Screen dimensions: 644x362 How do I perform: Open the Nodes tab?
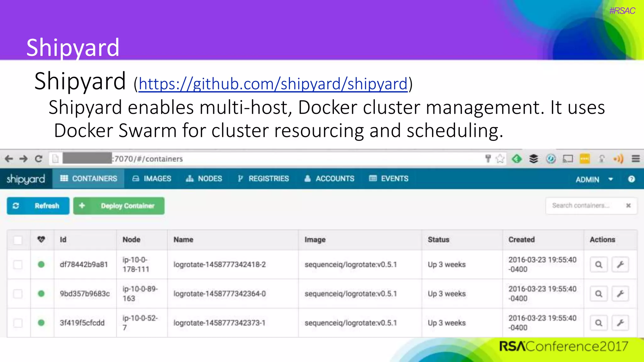coord(204,178)
